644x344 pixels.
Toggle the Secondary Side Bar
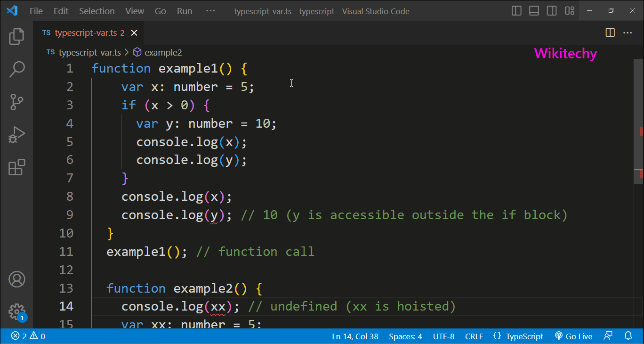[x=551, y=11]
